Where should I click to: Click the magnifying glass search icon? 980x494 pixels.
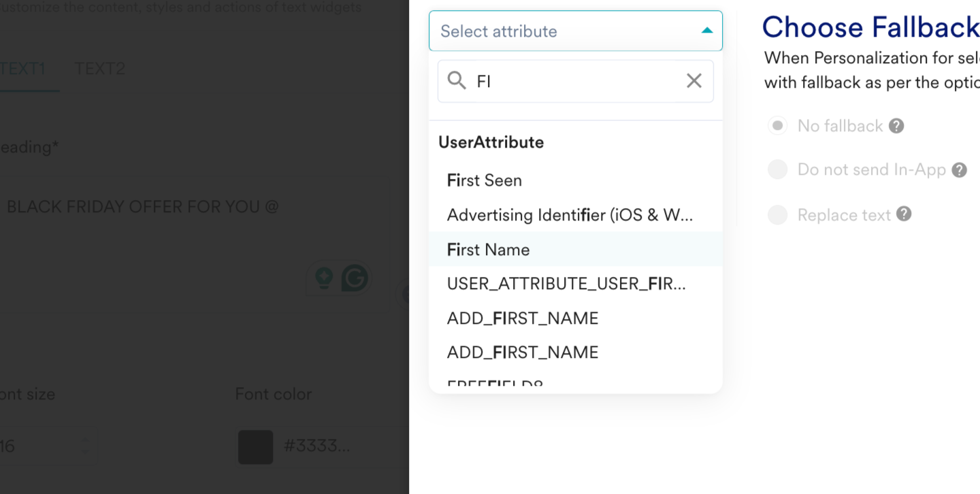pos(457,81)
